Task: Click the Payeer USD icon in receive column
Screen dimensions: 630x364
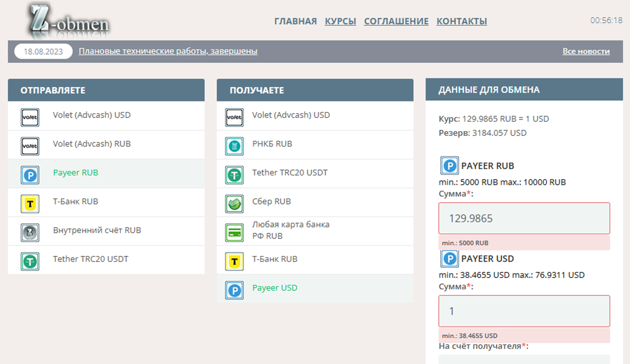Action: click(234, 290)
